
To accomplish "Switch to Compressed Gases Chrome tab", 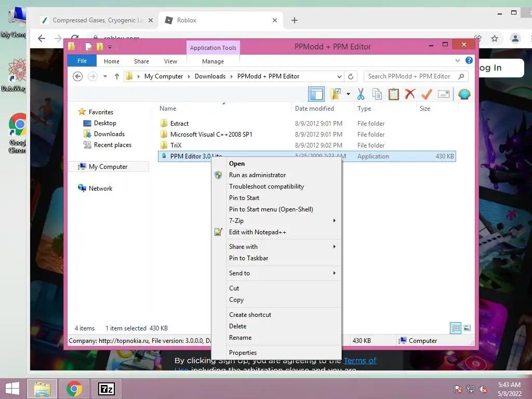I will (x=96, y=20).
